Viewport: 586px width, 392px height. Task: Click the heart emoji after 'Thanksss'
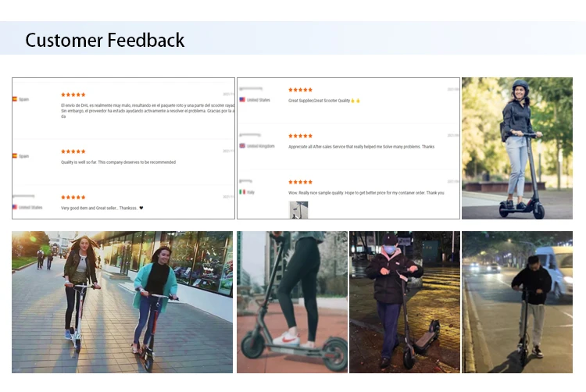coord(141,208)
